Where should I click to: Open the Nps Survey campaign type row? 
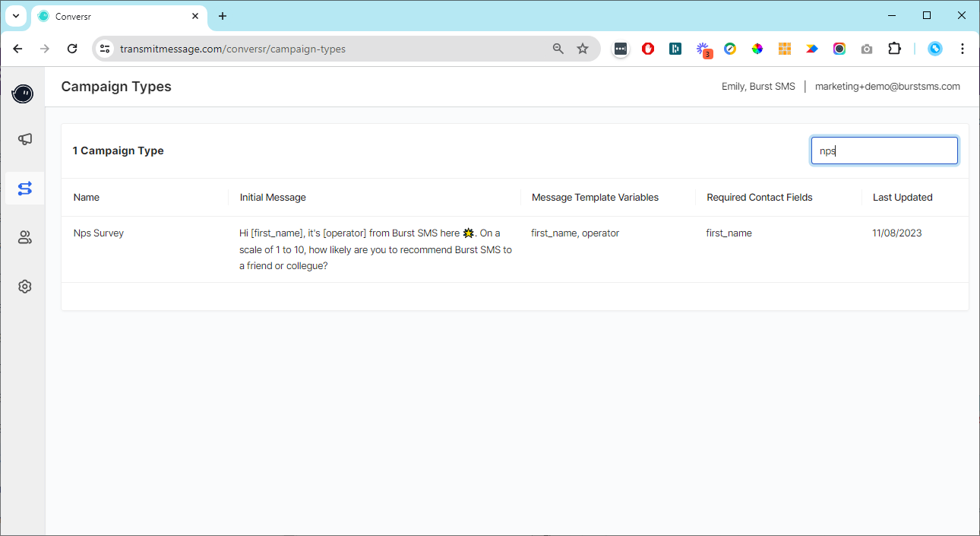coord(515,249)
